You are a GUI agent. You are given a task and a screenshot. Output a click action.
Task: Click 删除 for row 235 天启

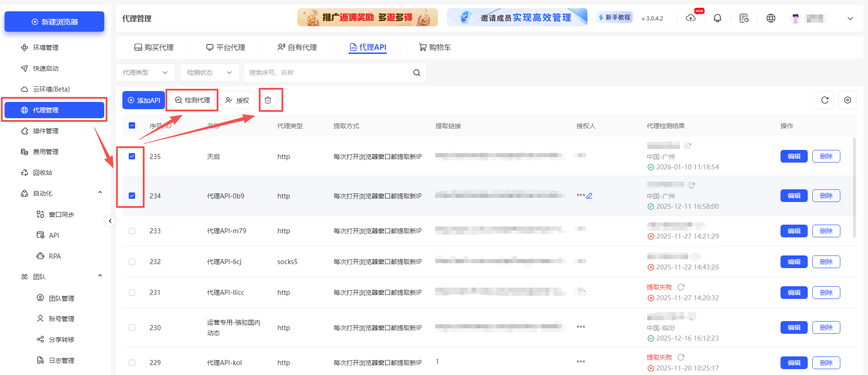[x=826, y=156]
